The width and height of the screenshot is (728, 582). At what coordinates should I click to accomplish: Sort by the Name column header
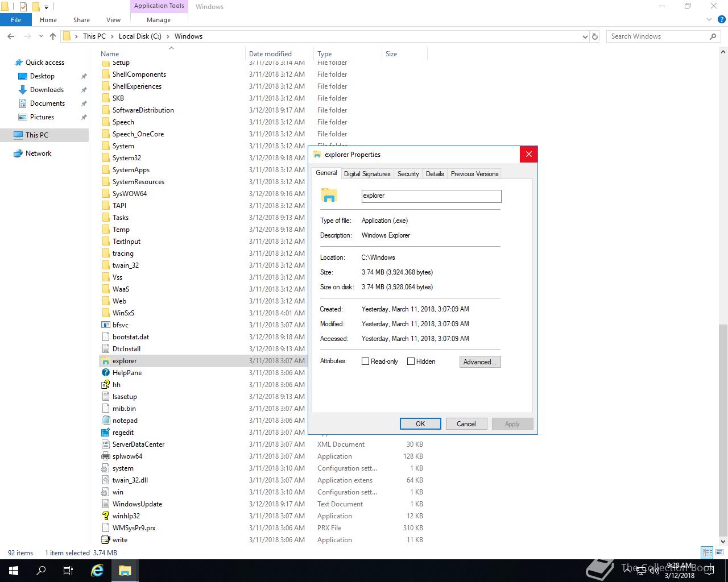(x=171, y=54)
